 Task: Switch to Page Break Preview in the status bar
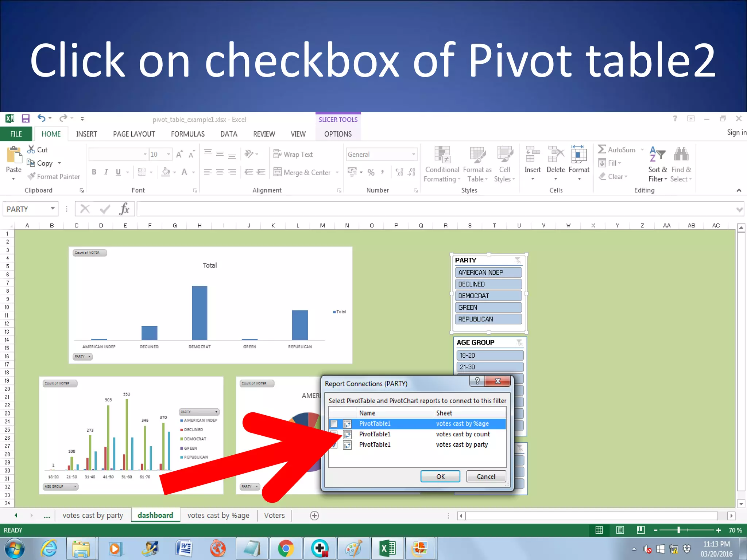pyautogui.click(x=641, y=530)
